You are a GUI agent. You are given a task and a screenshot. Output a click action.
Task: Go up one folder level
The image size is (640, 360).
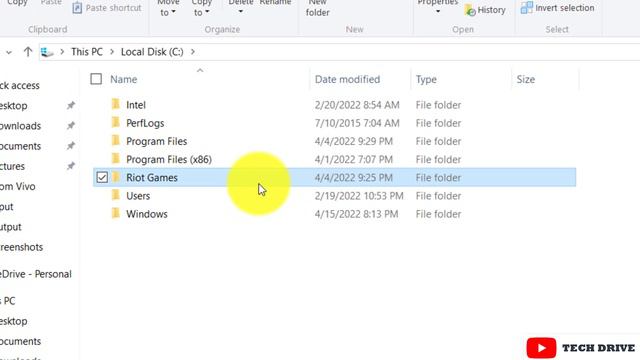coord(28,52)
